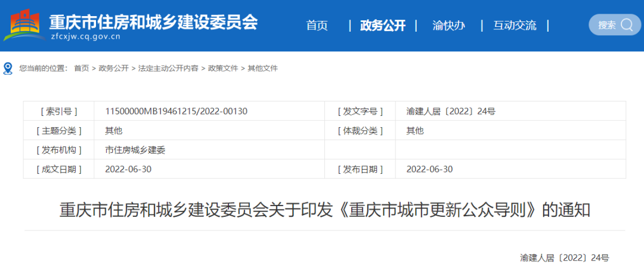Open the 互动交流 navigation tab

515,26
